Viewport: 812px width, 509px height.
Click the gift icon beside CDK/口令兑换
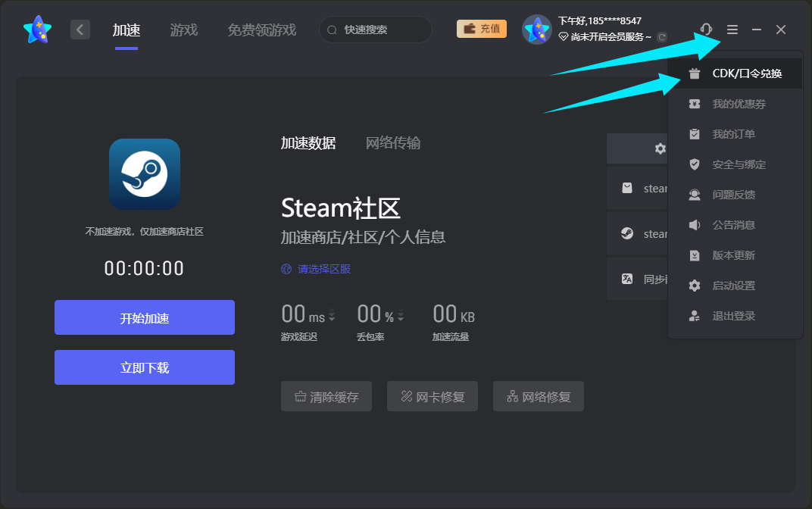695,73
